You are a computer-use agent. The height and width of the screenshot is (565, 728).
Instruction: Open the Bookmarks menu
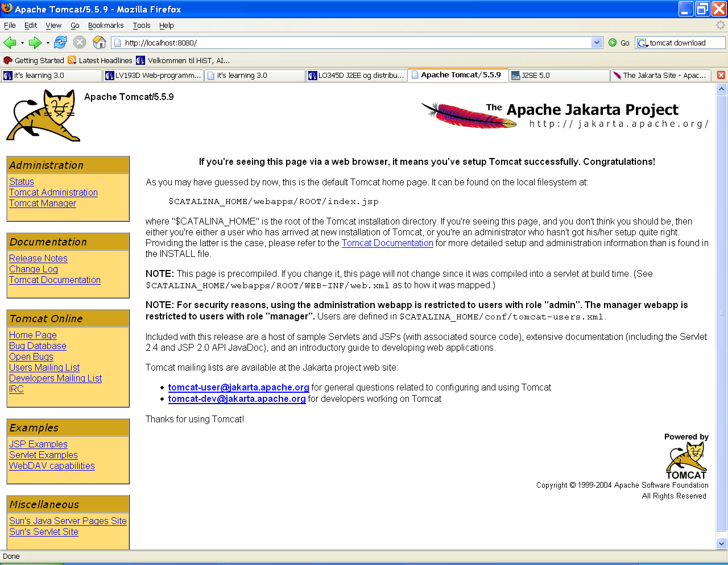point(106,26)
